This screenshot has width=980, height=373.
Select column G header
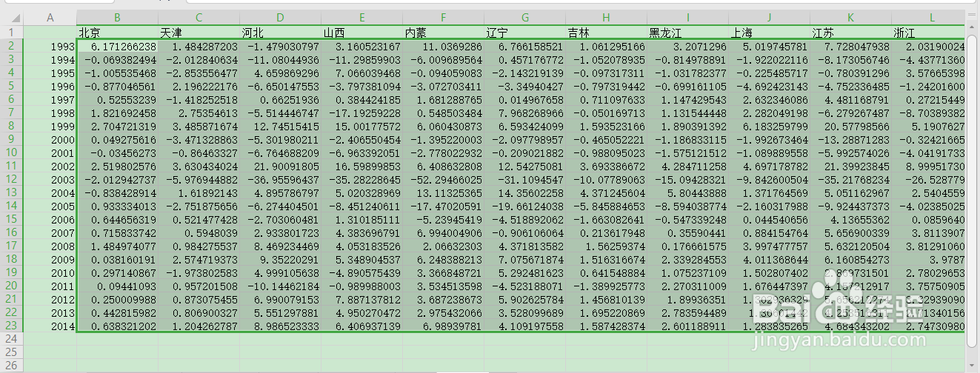click(524, 18)
